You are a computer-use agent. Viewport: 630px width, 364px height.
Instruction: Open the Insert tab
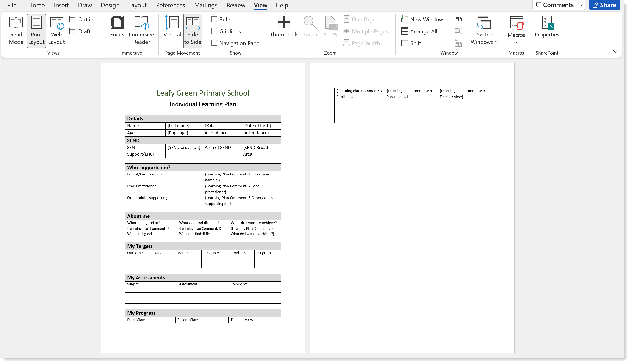pos(61,5)
